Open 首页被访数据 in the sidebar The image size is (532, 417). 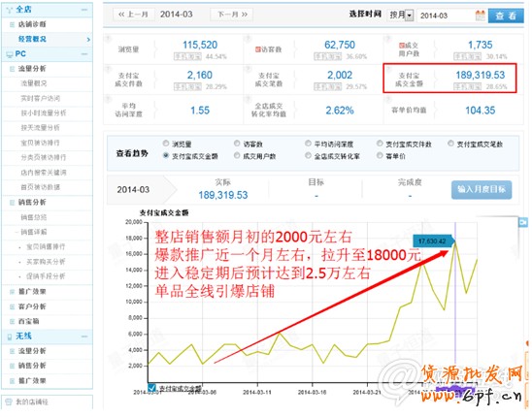[41, 187]
